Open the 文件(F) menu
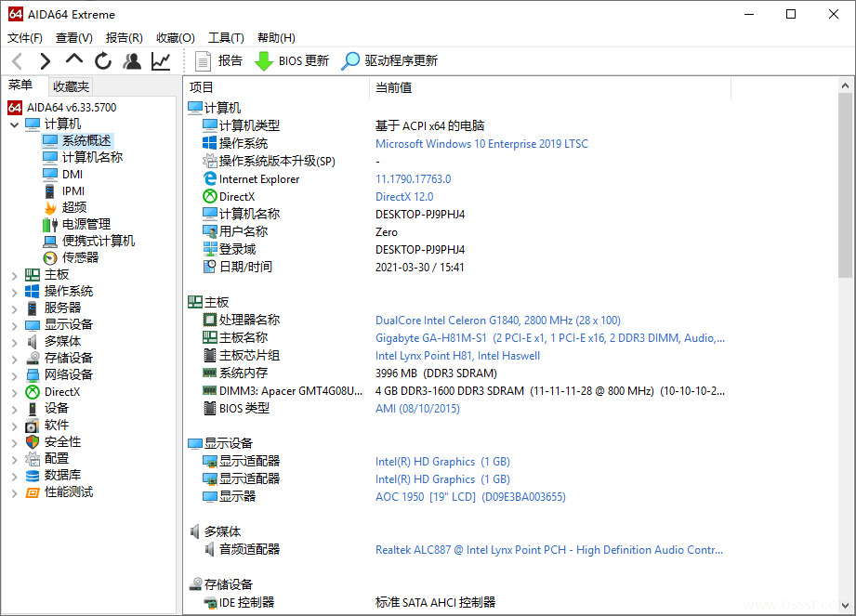856x616 pixels. pyautogui.click(x=24, y=38)
